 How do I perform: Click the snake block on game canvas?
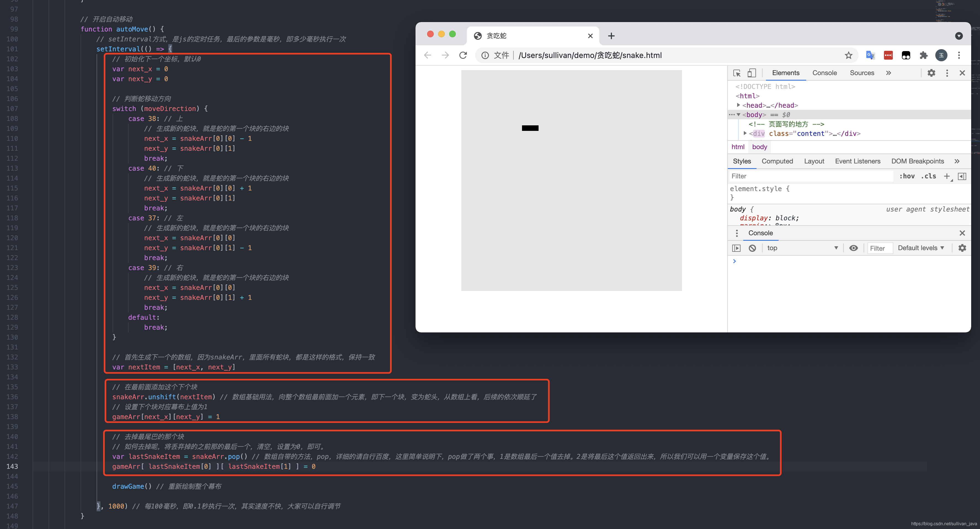[530, 128]
